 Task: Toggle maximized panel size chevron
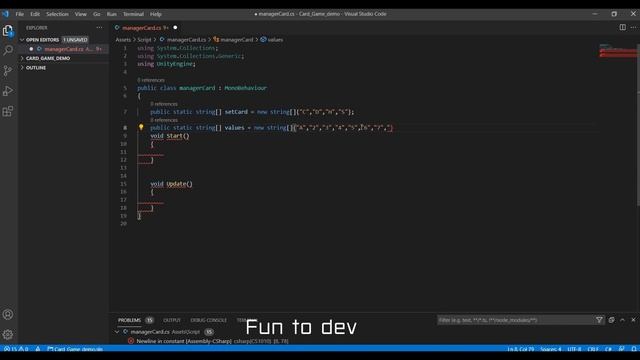click(x=622, y=320)
